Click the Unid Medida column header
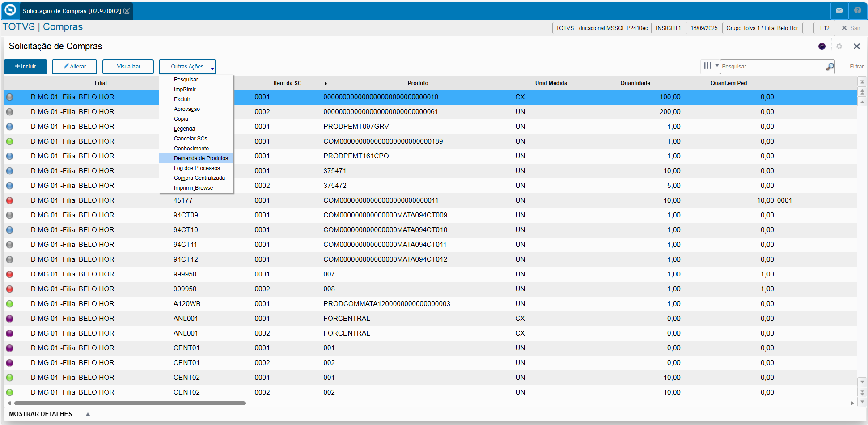Screen dimensions: 868x425 (x=551, y=83)
